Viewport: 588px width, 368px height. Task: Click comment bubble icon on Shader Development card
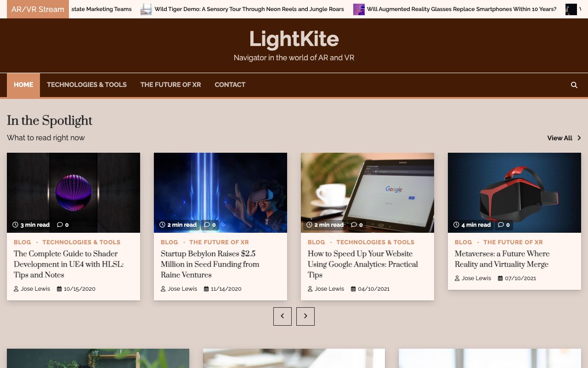click(x=60, y=225)
